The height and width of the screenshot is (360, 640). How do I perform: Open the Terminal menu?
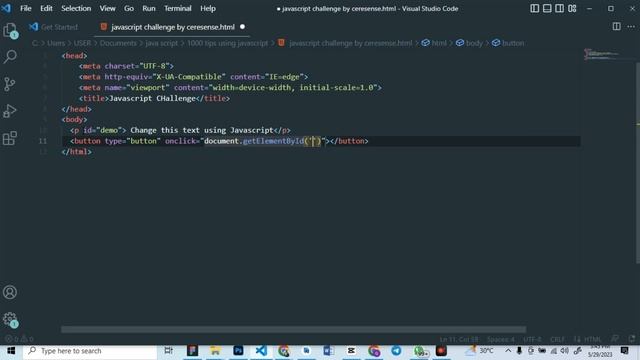click(178, 8)
